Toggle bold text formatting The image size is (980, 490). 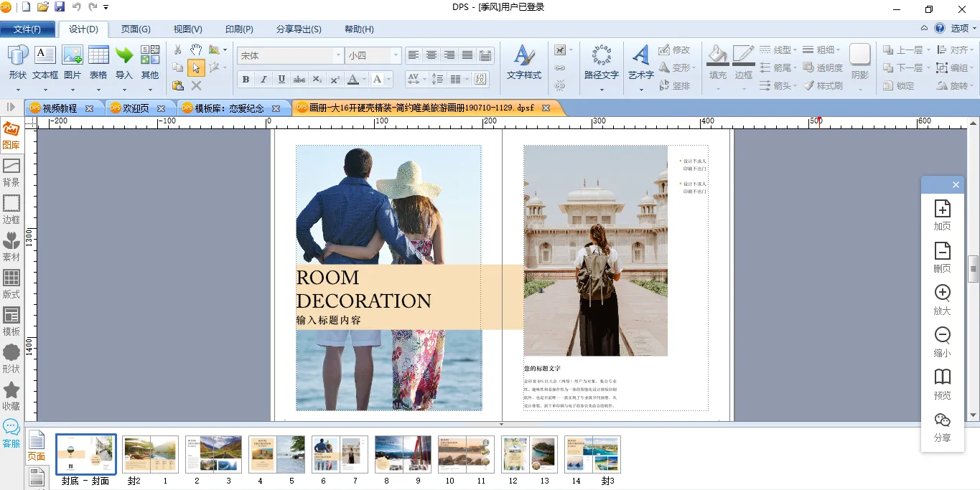[x=246, y=79]
